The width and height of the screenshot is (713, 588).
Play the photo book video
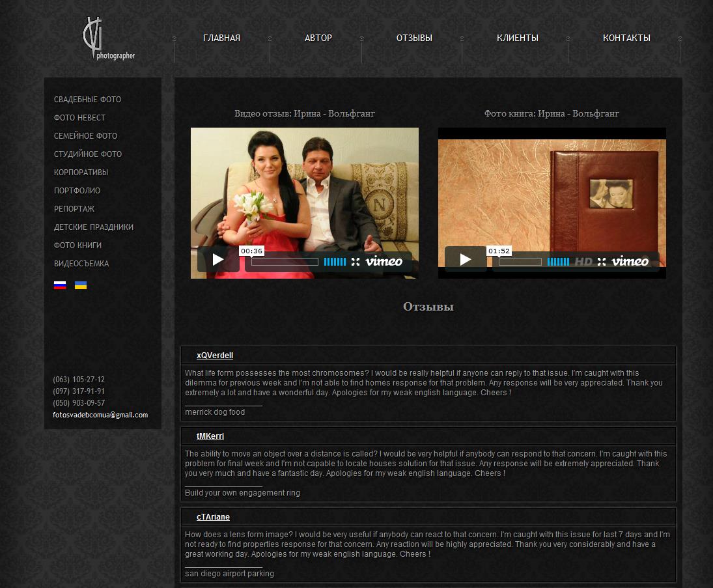click(x=466, y=260)
